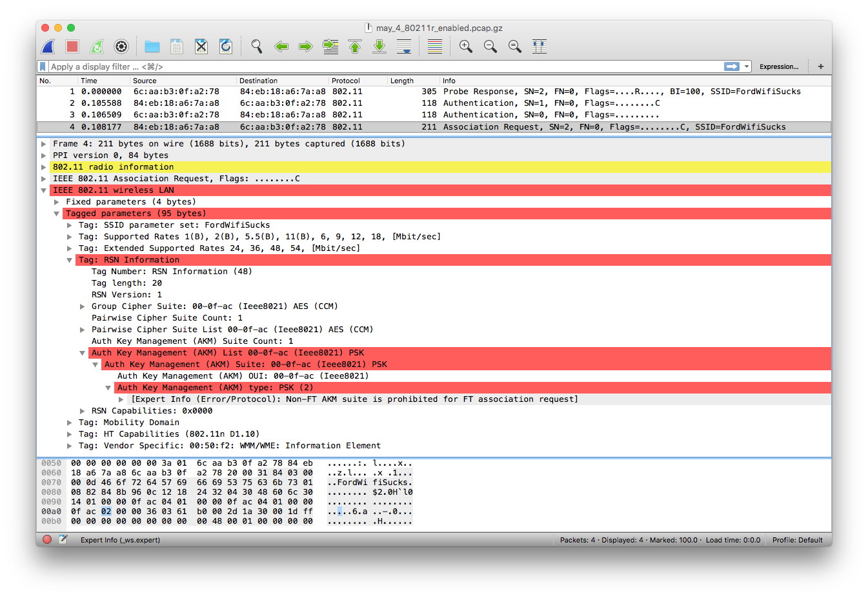
Task: Sort packets by the Protocol column header
Action: click(346, 81)
